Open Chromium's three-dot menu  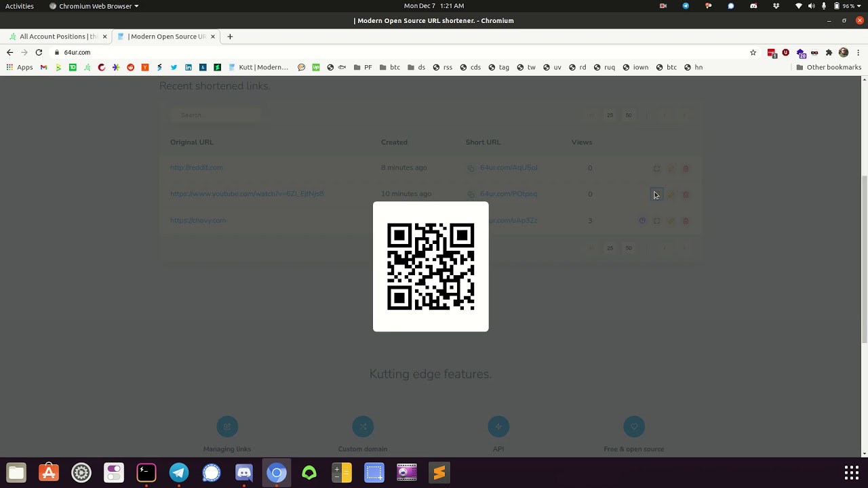(x=859, y=52)
